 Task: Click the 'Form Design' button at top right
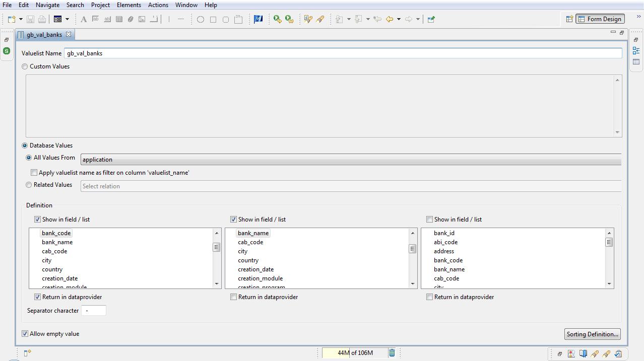pos(600,18)
